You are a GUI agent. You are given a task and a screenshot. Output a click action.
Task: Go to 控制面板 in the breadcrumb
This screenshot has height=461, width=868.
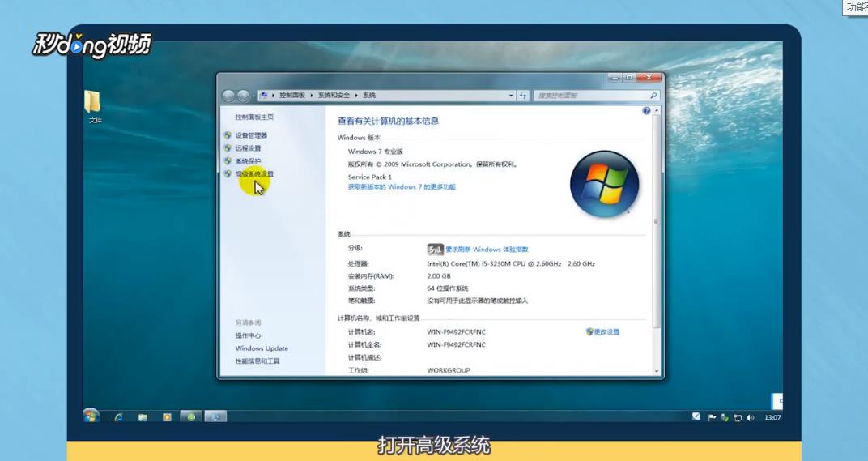click(x=292, y=96)
